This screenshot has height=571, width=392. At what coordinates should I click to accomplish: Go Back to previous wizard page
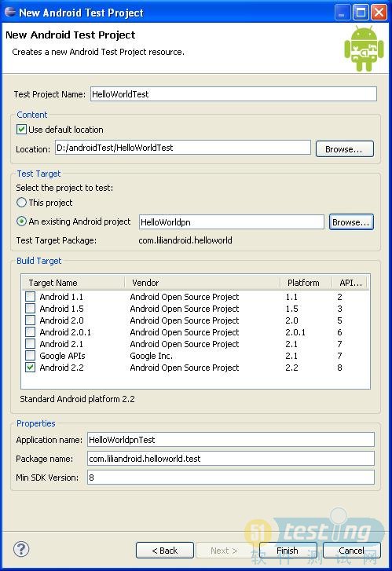[165, 551]
